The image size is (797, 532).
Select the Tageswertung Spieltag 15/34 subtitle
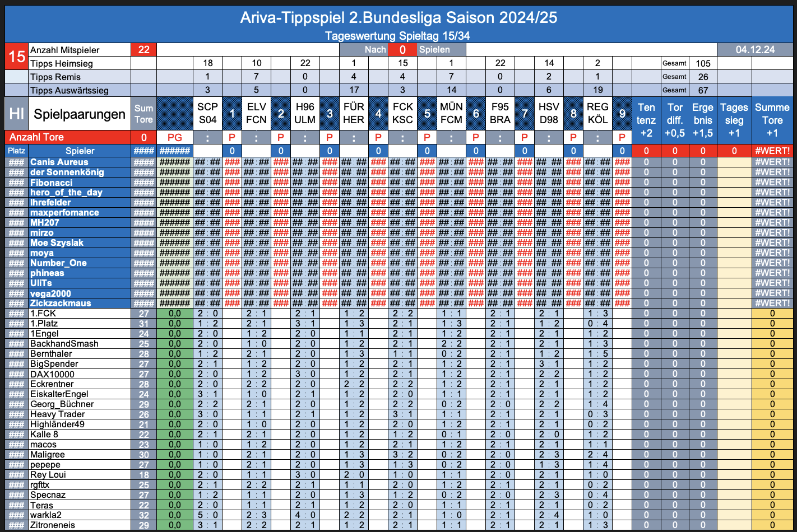[397, 36]
